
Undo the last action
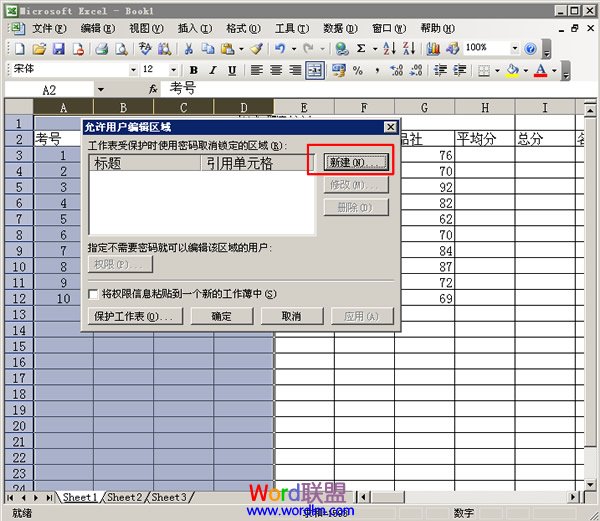[x=280, y=49]
